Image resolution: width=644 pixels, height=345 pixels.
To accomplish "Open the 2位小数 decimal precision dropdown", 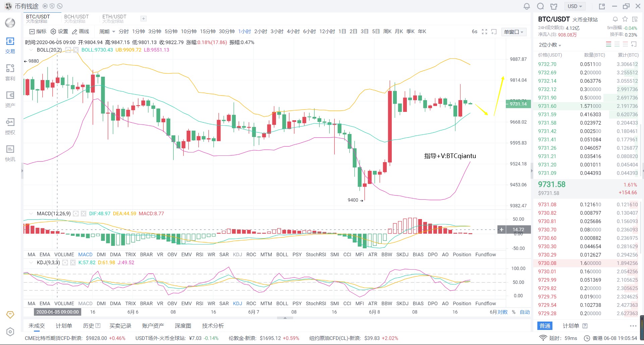I will (x=550, y=45).
